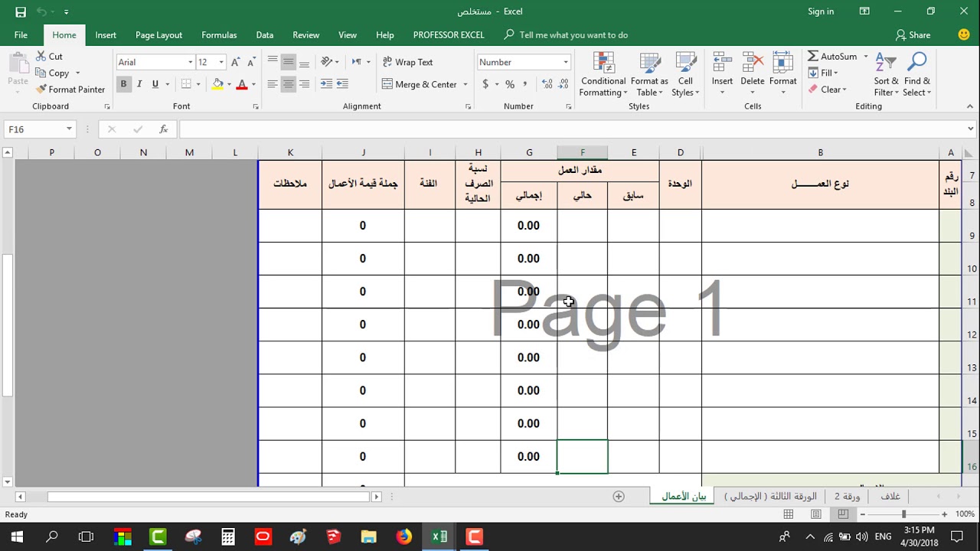This screenshot has height=551, width=980.
Task: Click the Save icon in the title bar
Action: [x=21, y=11]
